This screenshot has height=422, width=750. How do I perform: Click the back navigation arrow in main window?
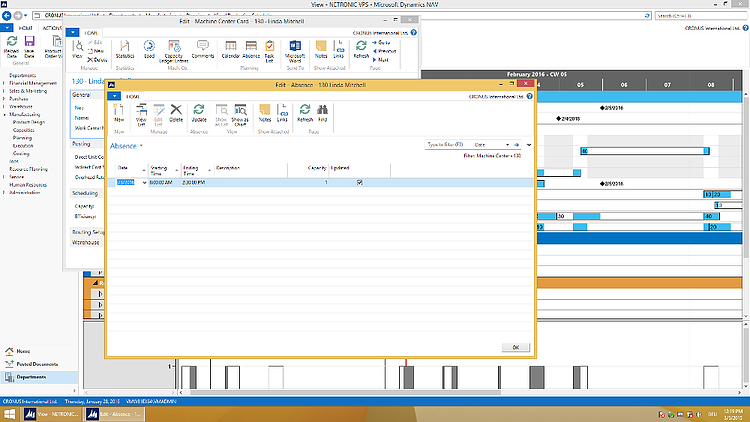[7, 15]
